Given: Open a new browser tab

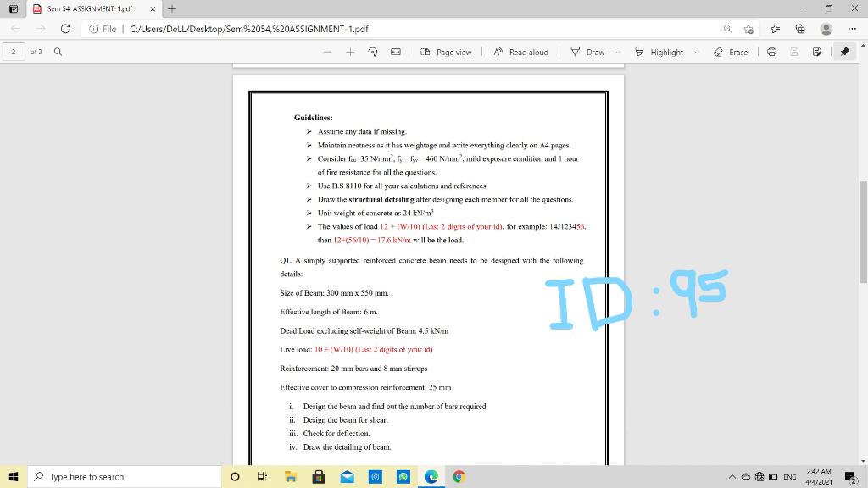Looking at the screenshot, I should point(172,8).
